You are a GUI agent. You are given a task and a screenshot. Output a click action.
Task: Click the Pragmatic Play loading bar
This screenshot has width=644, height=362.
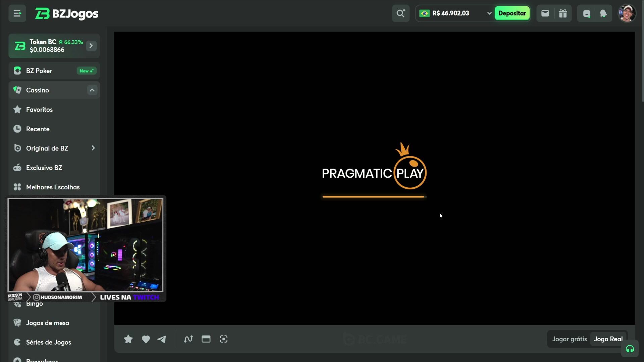coord(374,197)
